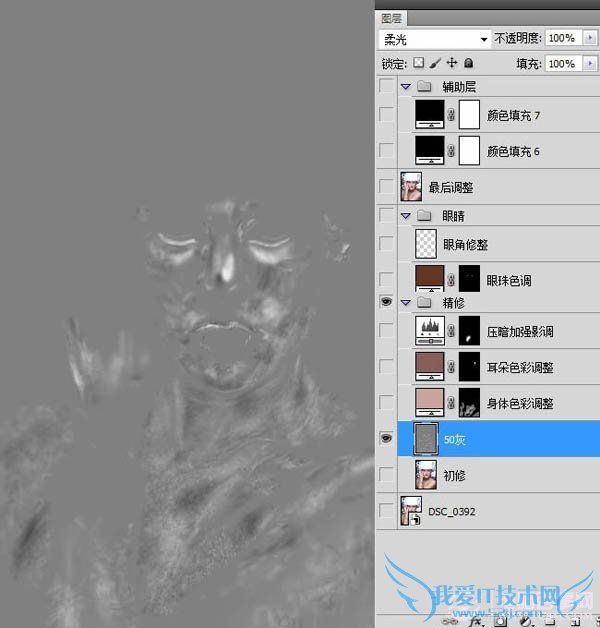Click the mask link icon on 压暗加强影调
The image size is (600, 628).
(451, 331)
